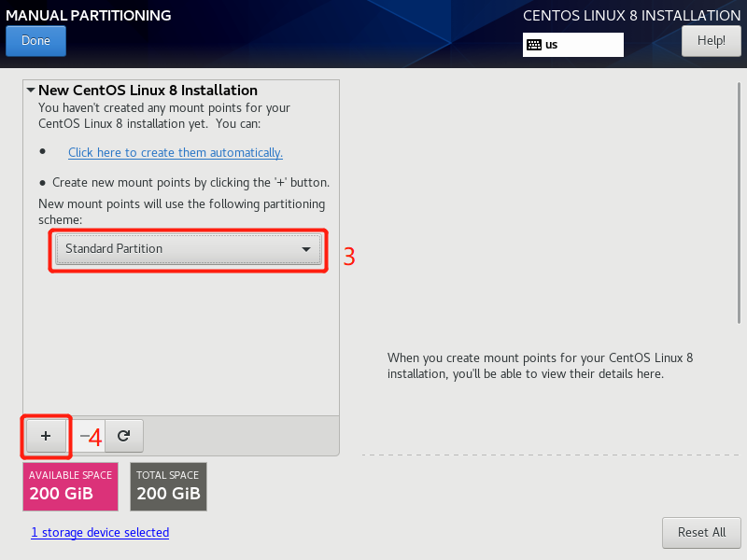Open the Standard Partition scheme dropdown
Viewport: 747px width, 560px height.
pyautogui.click(x=189, y=249)
